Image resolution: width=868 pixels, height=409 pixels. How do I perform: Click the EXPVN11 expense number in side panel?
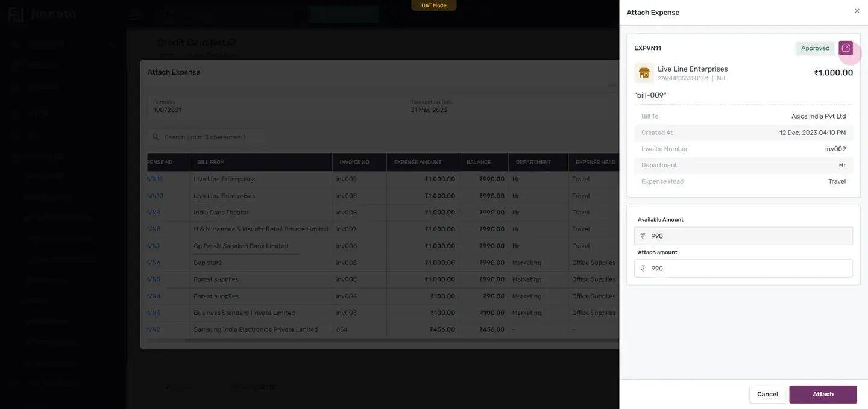pos(648,48)
